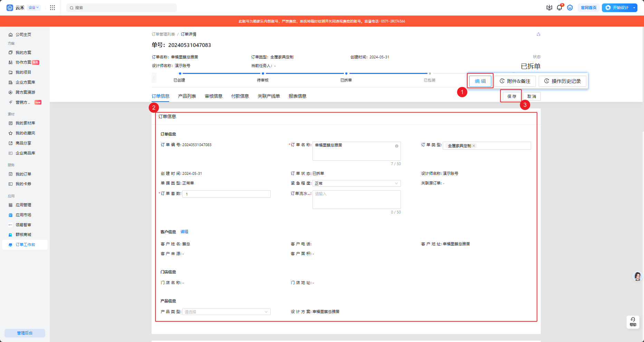Click the customer service avatar icon
644x342 pixels.
pyautogui.click(x=637, y=276)
